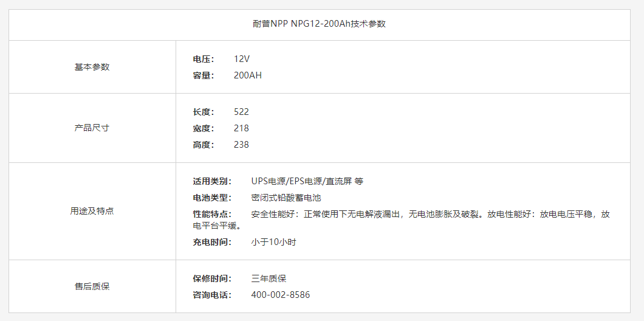This screenshot has height=321, width=644.
Task: Click the 电压 label
Action: pyautogui.click(x=203, y=59)
